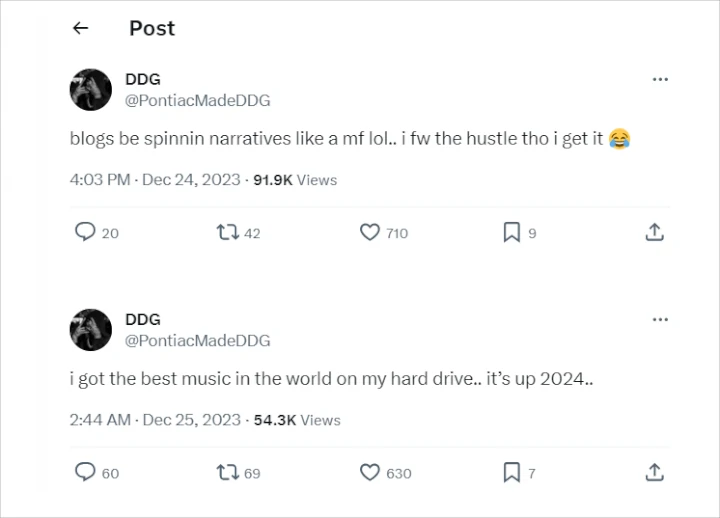
Task: Reply to the best music post
Action: click(x=86, y=472)
